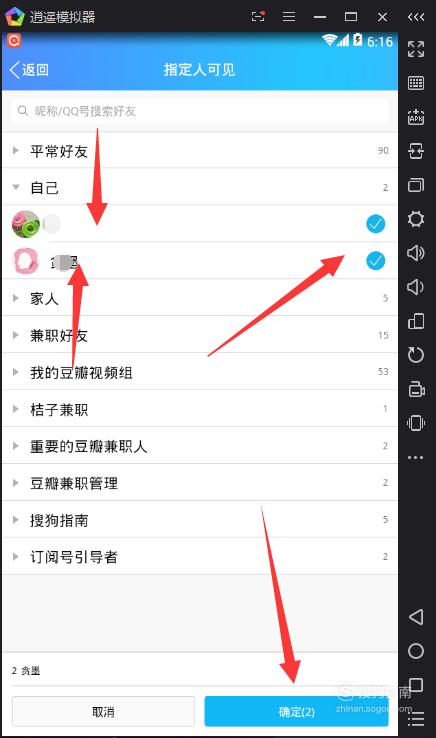The width and height of the screenshot is (436, 738).
Task: Click the 昵称/QQ号搜索好友 search field
Action: click(200, 111)
